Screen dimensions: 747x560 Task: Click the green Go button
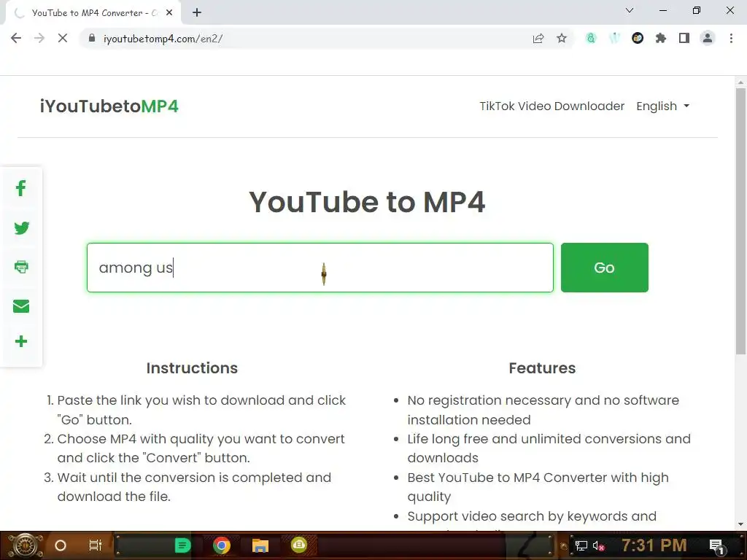[x=605, y=268]
